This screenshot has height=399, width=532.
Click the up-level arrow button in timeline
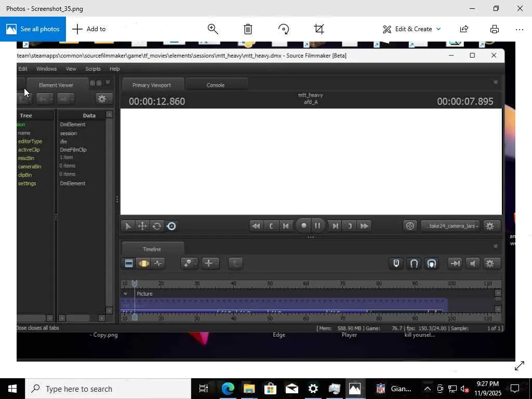click(235, 263)
